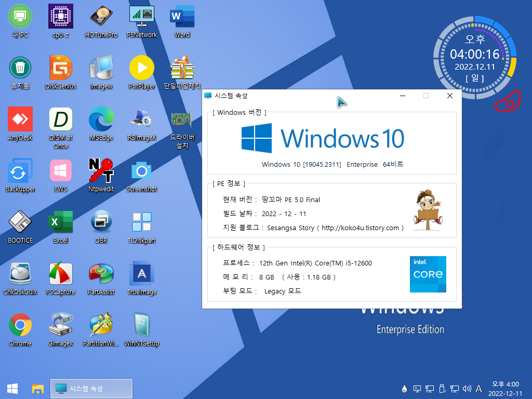The width and height of the screenshot is (532, 399).
Task: Click the 시스템 속성 title bar icon
Action: pyautogui.click(x=208, y=96)
